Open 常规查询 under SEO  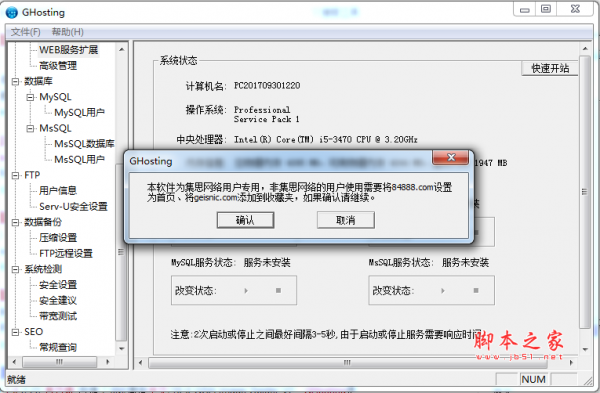pyautogui.click(x=58, y=347)
